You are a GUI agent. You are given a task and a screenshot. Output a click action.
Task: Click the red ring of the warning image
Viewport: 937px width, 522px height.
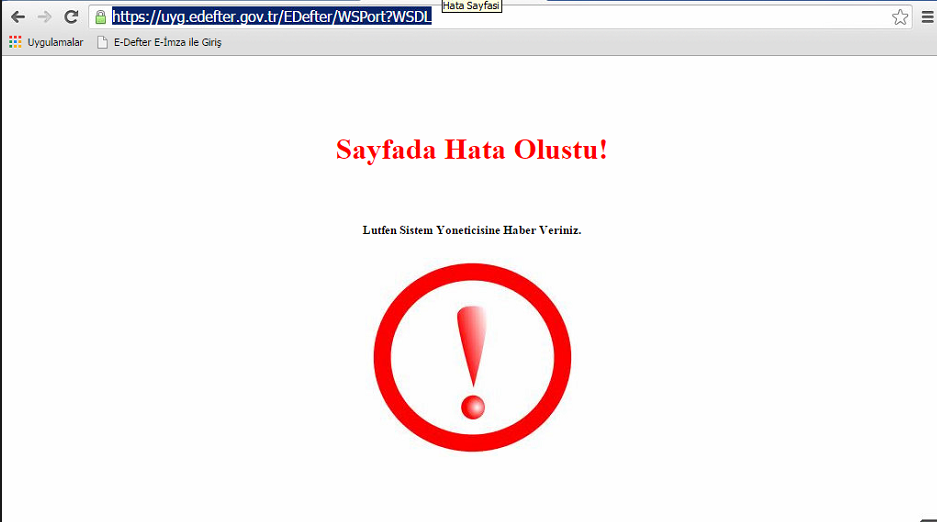point(381,358)
